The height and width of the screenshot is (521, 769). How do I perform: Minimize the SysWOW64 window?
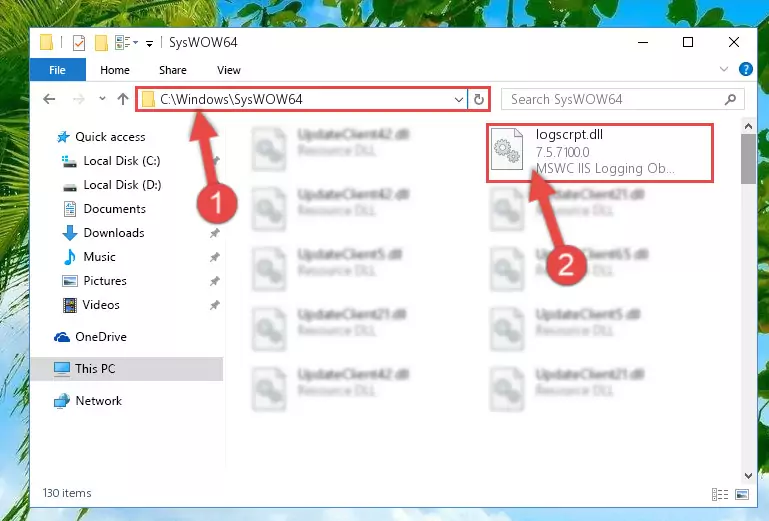[643, 43]
